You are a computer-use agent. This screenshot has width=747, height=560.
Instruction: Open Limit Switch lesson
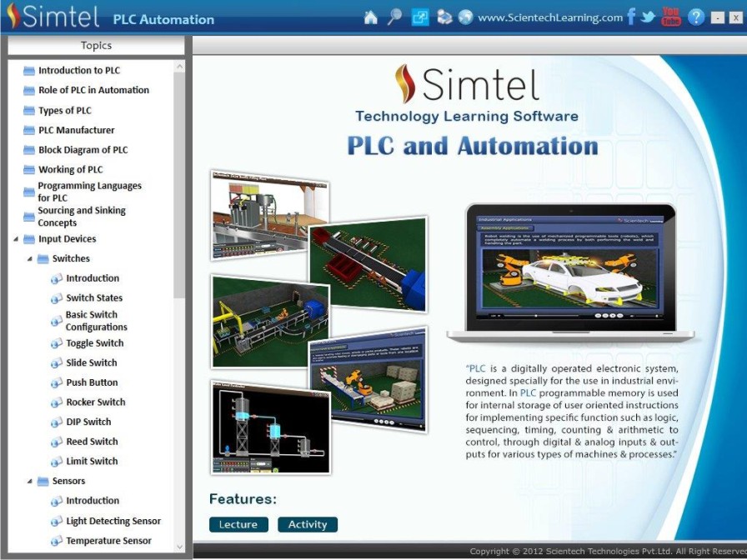92,462
